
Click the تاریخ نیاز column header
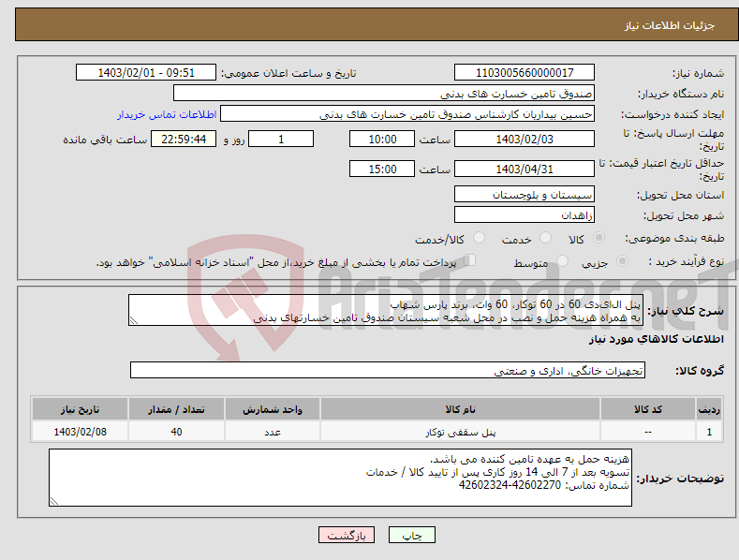(80, 409)
